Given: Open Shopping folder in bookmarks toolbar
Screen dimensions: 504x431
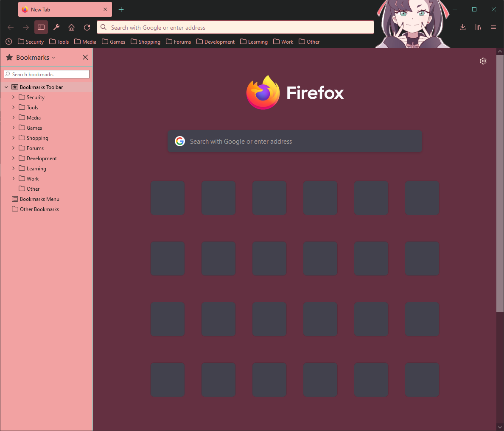Looking at the screenshot, I should [145, 42].
